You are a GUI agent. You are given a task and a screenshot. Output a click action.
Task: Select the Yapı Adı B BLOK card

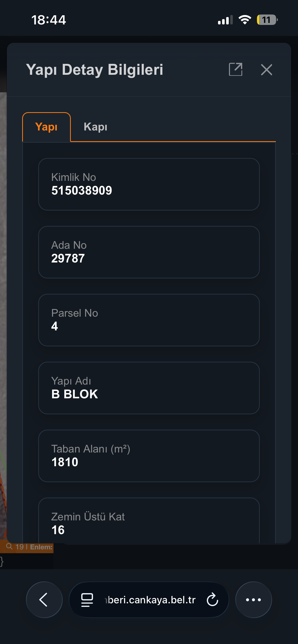pos(149,388)
